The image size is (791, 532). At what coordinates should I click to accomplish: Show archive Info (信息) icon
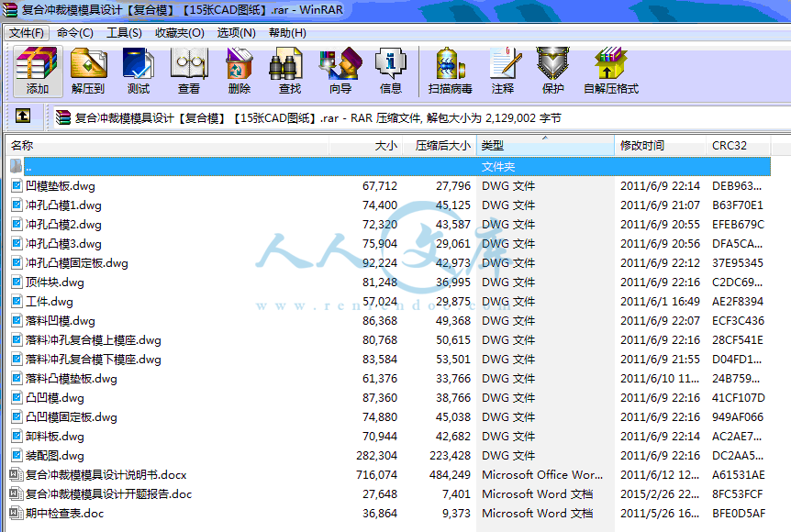point(391,71)
